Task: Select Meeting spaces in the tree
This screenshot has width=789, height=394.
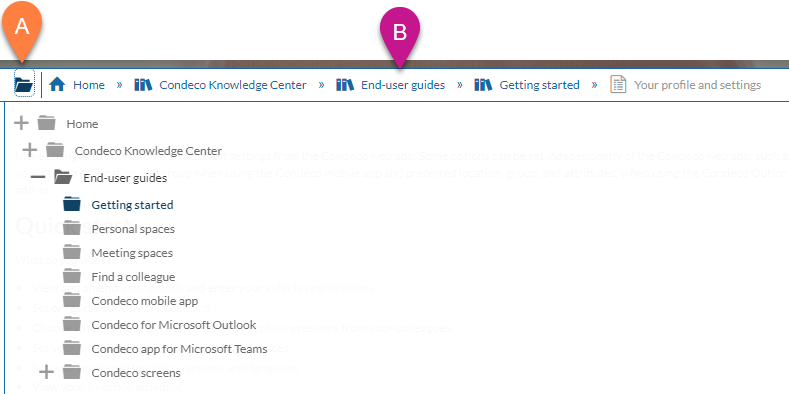Action: pos(132,253)
